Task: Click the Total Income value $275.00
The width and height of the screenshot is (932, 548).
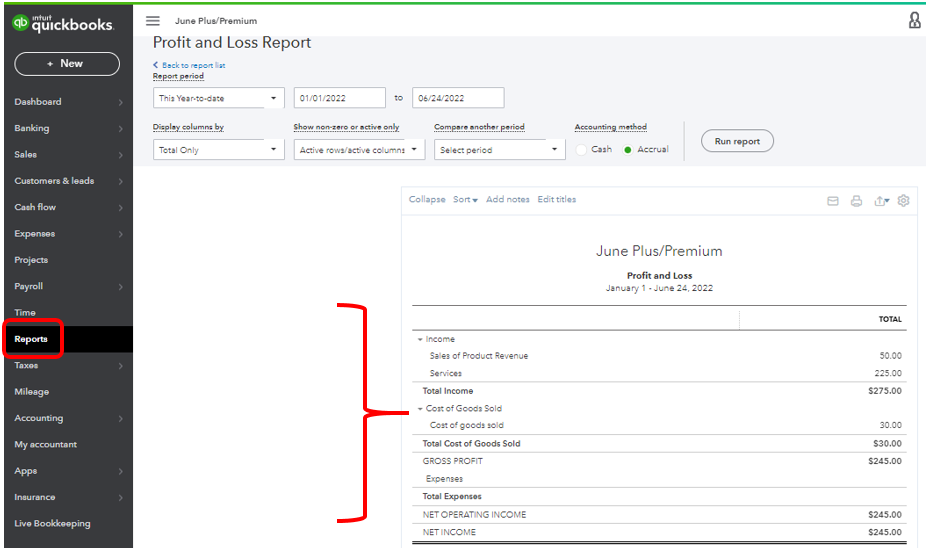Action: pyautogui.click(x=884, y=391)
